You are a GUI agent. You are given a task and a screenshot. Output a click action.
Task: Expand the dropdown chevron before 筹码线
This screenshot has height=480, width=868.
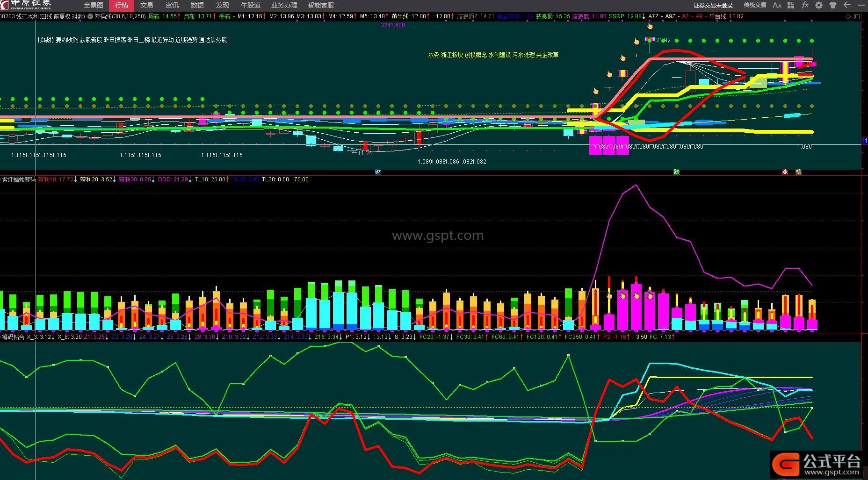[90, 16]
